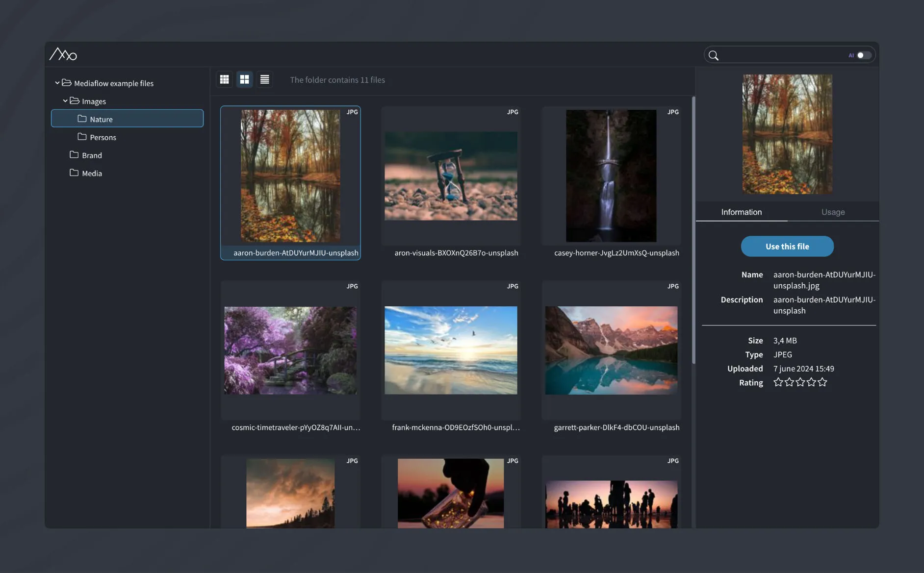
Task: Switch to small grid thumbnail view
Action: coord(225,79)
